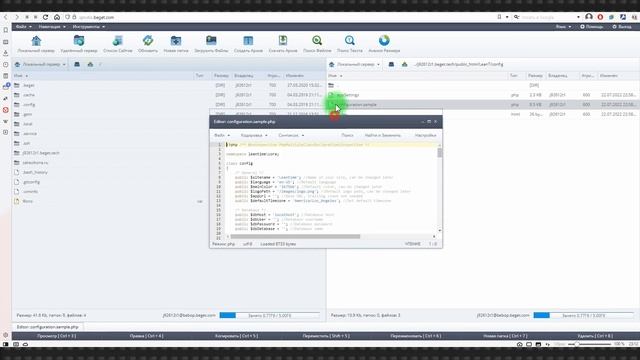Click the left panel disk usage bar
Viewport: 640px width, 360px height.
(269, 316)
